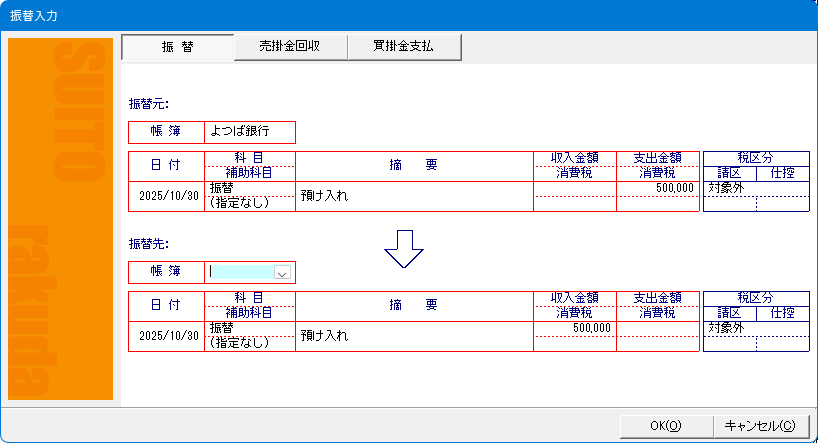Viewport: 818px width, 443px height.
Task: Select the 振替元 税区分 対象外 cell
Action: tap(729, 188)
